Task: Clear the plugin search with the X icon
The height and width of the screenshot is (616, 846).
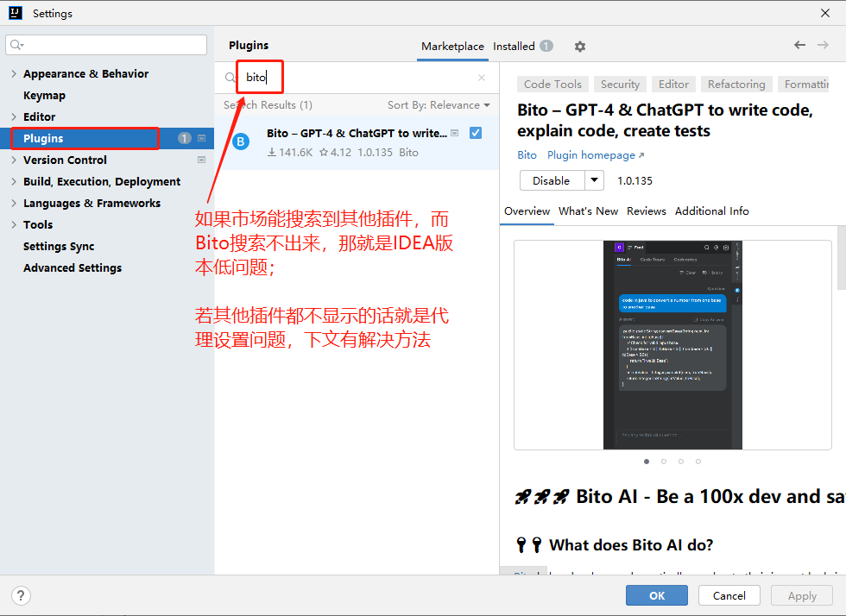Action: (482, 78)
